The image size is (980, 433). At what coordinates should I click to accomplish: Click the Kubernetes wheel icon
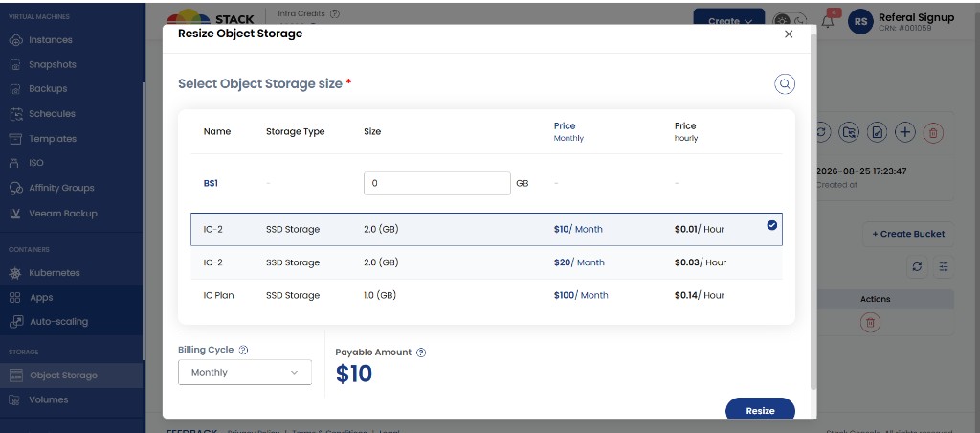tap(16, 273)
